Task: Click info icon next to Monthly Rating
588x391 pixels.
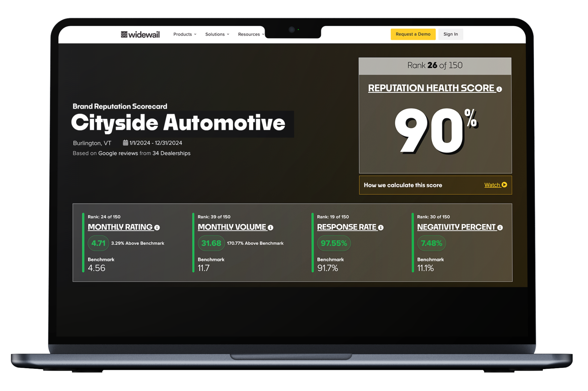Action: (x=157, y=228)
